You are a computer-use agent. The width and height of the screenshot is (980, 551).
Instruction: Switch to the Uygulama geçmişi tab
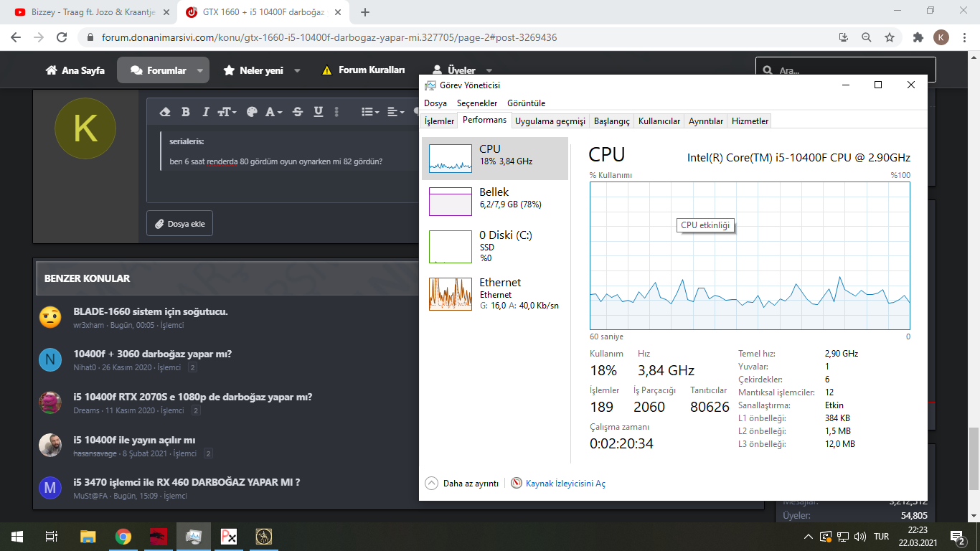click(x=550, y=121)
